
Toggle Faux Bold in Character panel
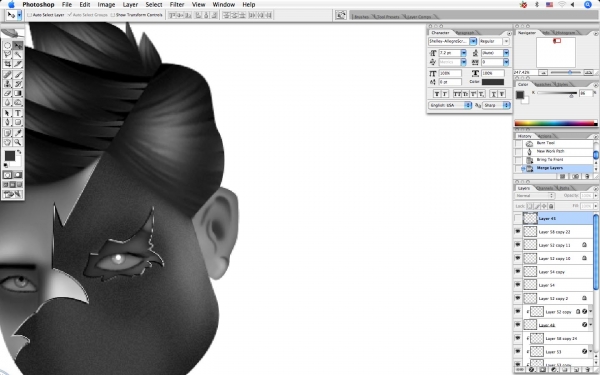pyautogui.click(x=437, y=94)
